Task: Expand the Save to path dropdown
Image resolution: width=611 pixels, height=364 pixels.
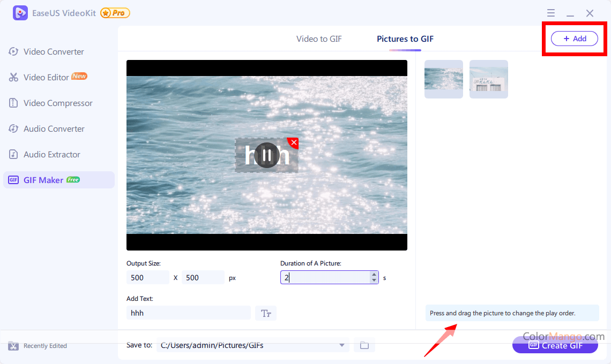Action: tap(341, 345)
